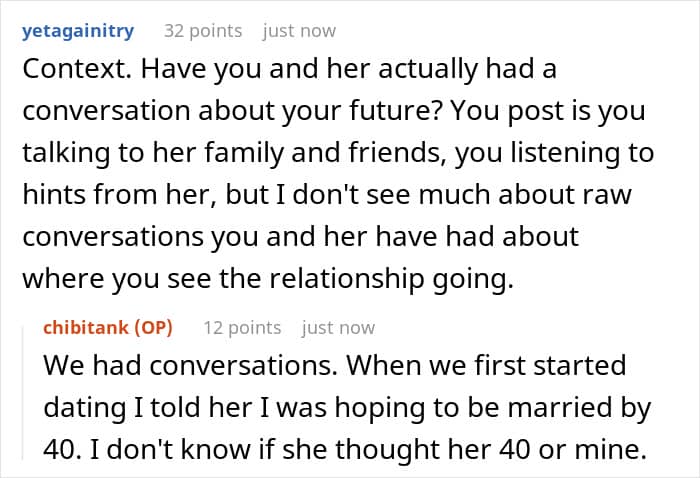Open the 'just now' timestamp on chibitank's reply
Screen dimensions: 700x478
coord(338,328)
